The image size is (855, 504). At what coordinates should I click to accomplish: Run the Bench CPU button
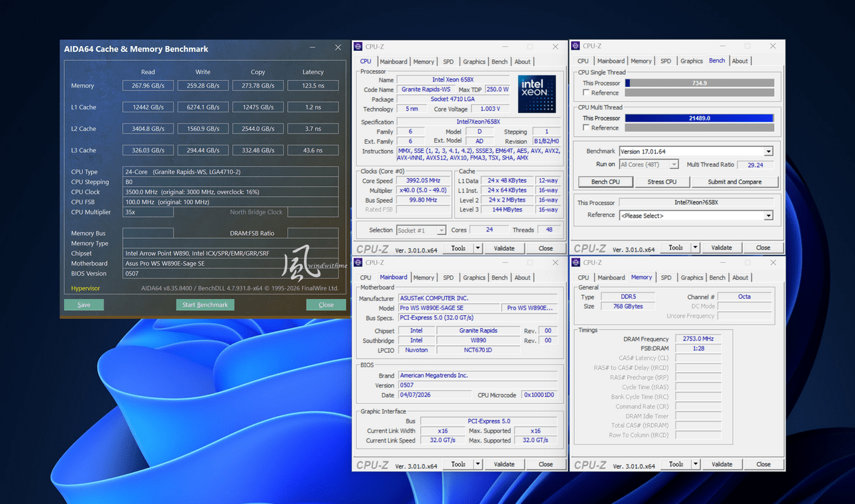605,182
